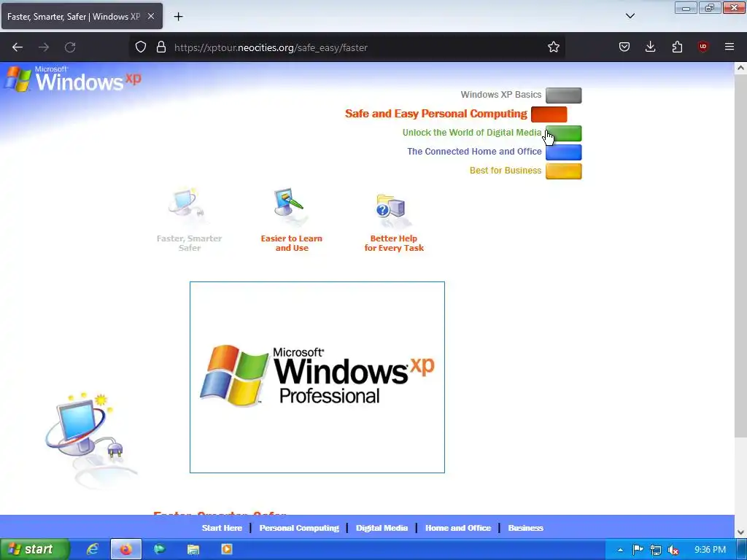747x560 pixels.
Task: Open Unlock the World of Digital Media
Action: point(472,133)
